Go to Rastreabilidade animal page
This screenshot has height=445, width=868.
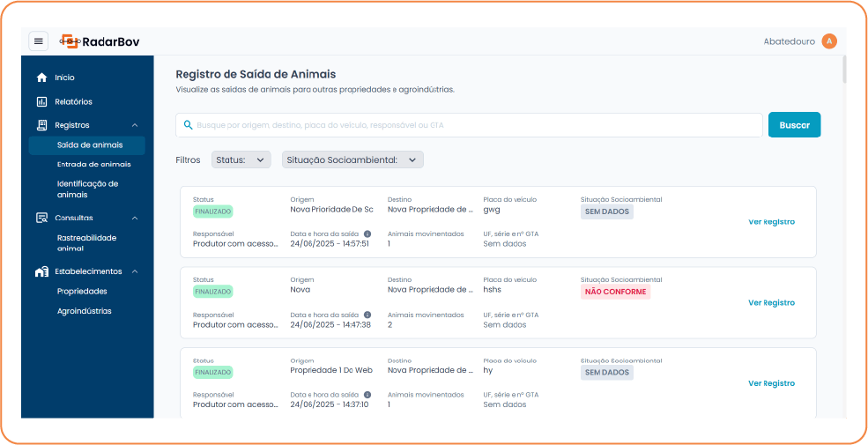click(x=86, y=242)
